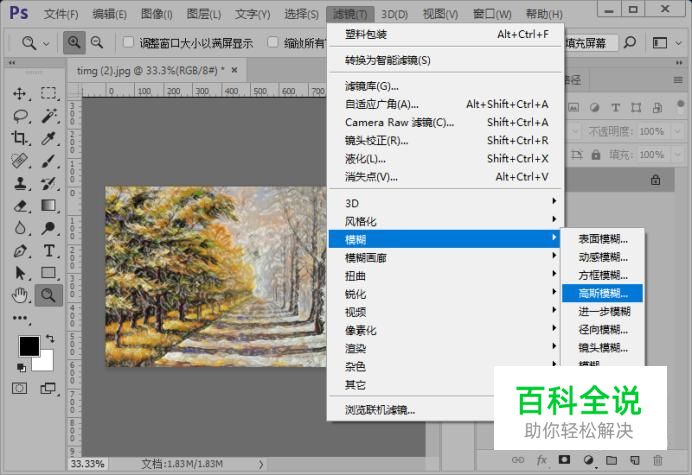Click the search magnifier icon
Screen dimensions: 692x475
click(630, 42)
